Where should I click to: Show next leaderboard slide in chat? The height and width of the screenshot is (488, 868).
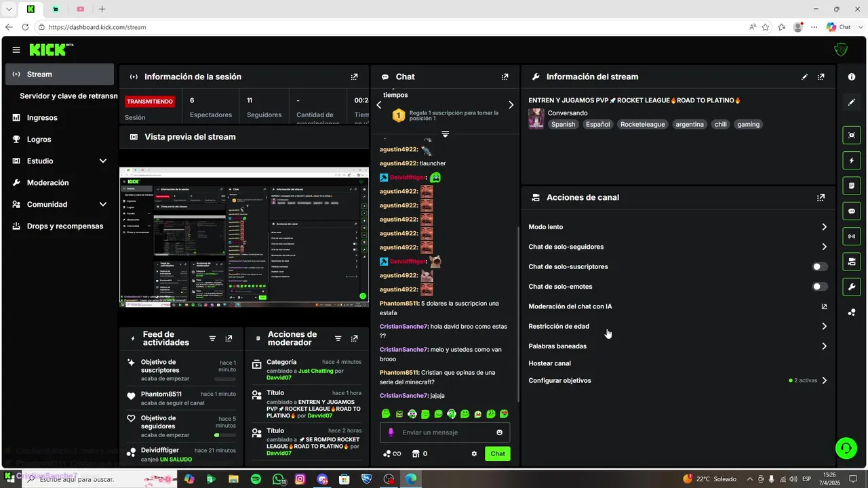511,105
